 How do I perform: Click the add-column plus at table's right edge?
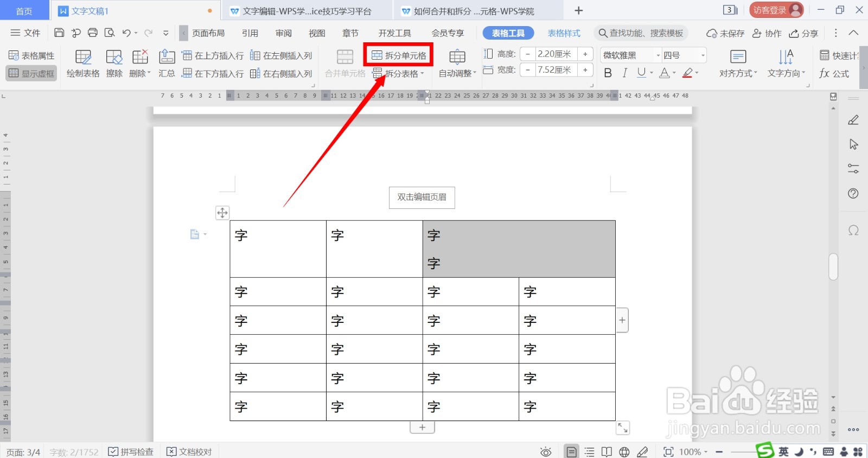[x=622, y=320]
